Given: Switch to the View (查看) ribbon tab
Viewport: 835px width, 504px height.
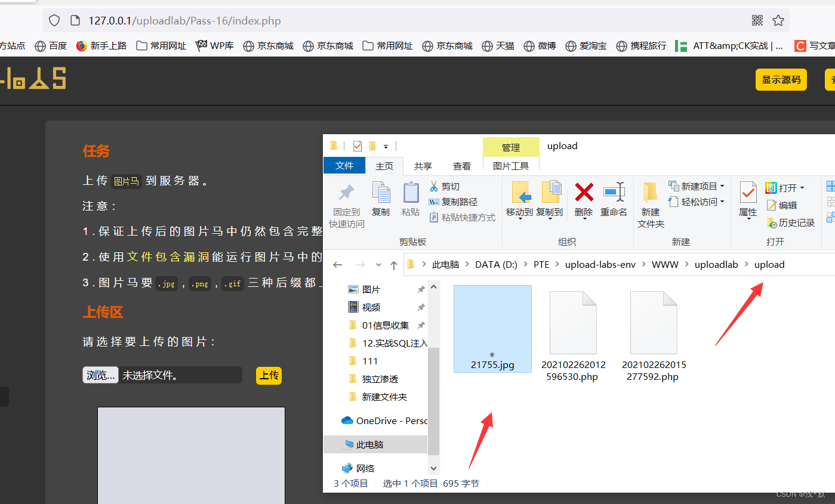Looking at the screenshot, I should coord(462,166).
